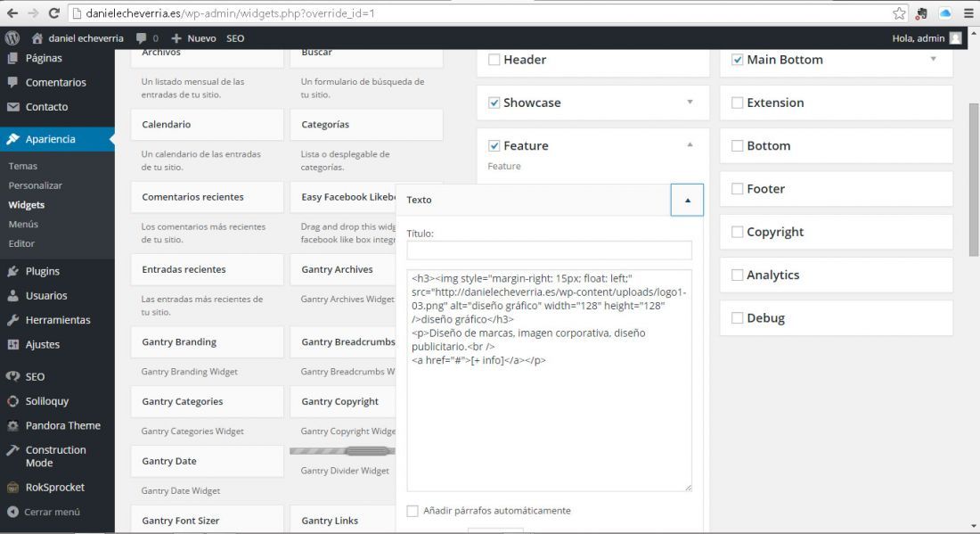Viewport: 980px width, 534px height.
Task: Click the Apariencia paintbrush icon
Action: [x=12, y=139]
